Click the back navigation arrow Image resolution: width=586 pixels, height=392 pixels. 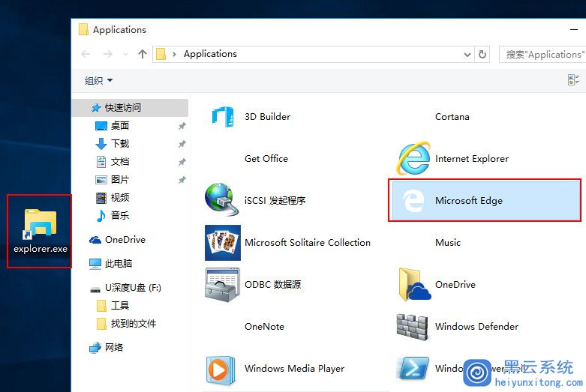coord(86,54)
